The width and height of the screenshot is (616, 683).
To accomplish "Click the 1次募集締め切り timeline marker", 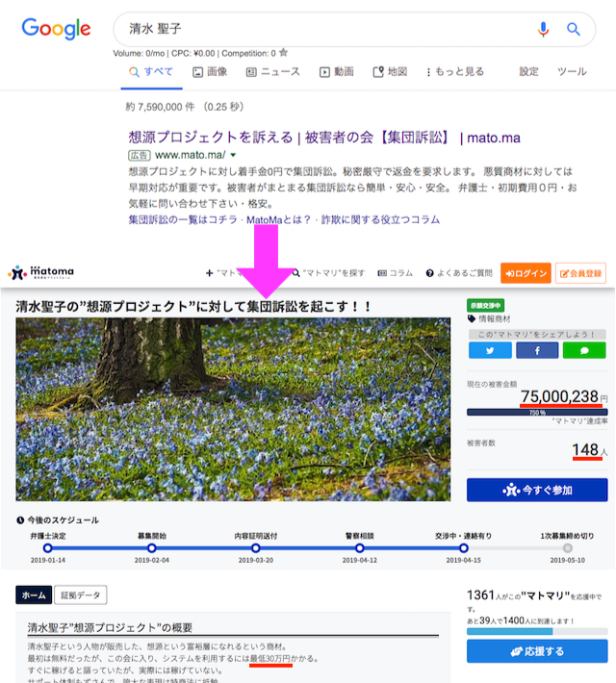I will (x=568, y=548).
